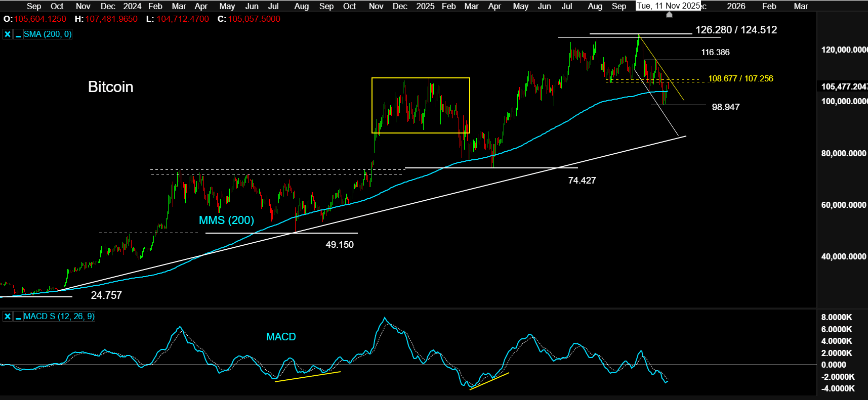The width and height of the screenshot is (868, 400).
Task: Select the 74.427 support level label
Action: [x=582, y=181]
